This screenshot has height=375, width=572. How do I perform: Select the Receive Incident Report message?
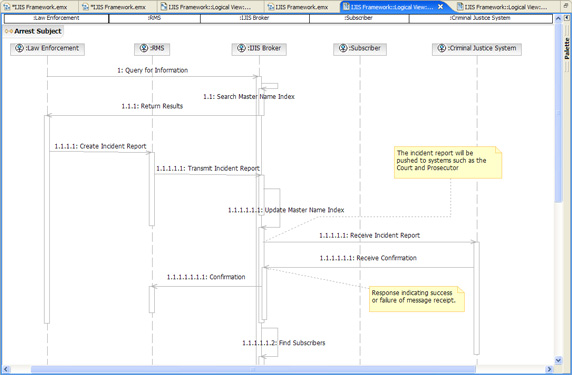pyautogui.click(x=370, y=236)
